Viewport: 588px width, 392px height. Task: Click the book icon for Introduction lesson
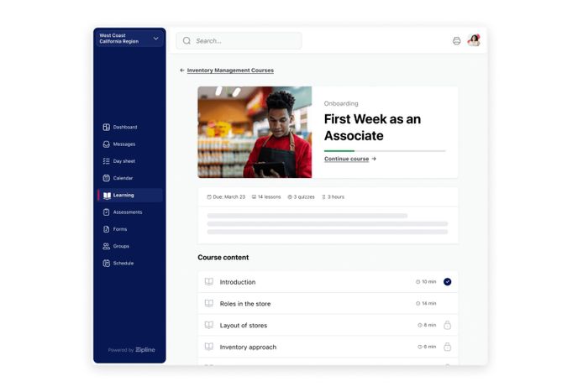click(209, 282)
